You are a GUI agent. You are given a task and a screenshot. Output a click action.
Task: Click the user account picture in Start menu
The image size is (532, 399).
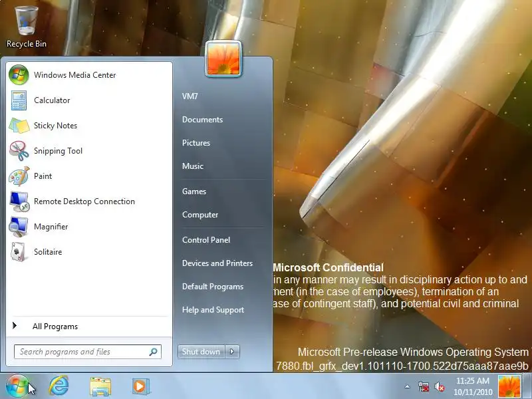coord(223,59)
